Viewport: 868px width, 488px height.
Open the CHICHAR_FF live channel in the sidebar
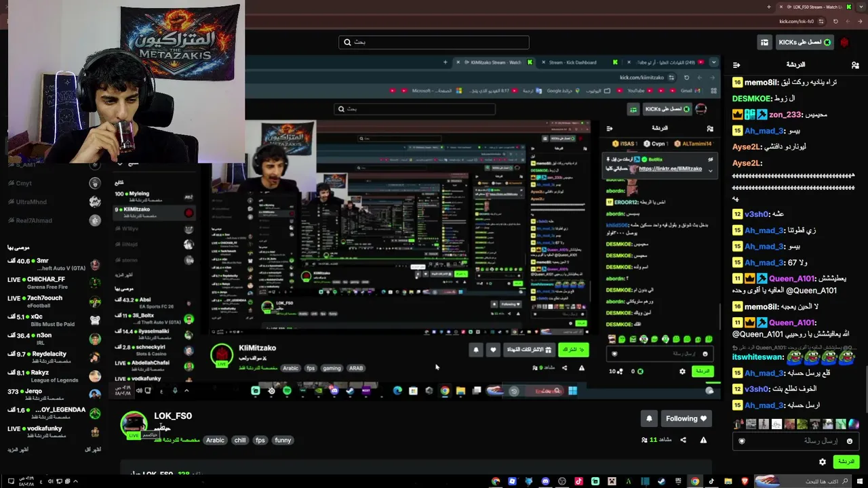(54, 283)
